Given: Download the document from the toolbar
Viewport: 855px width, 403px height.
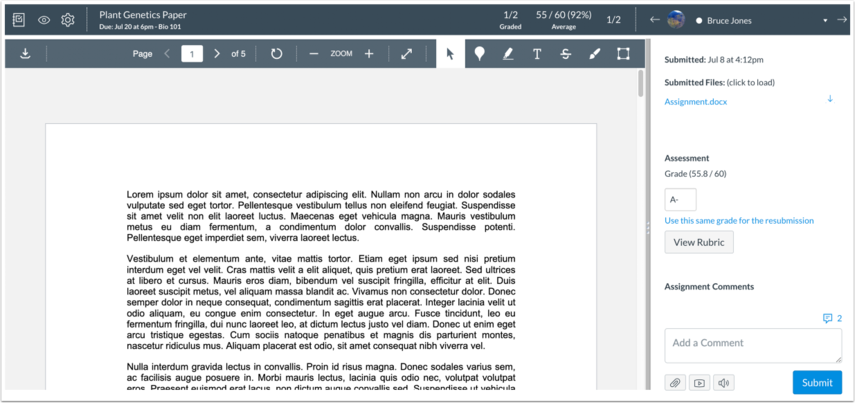Looking at the screenshot, I should coord(25,54).
